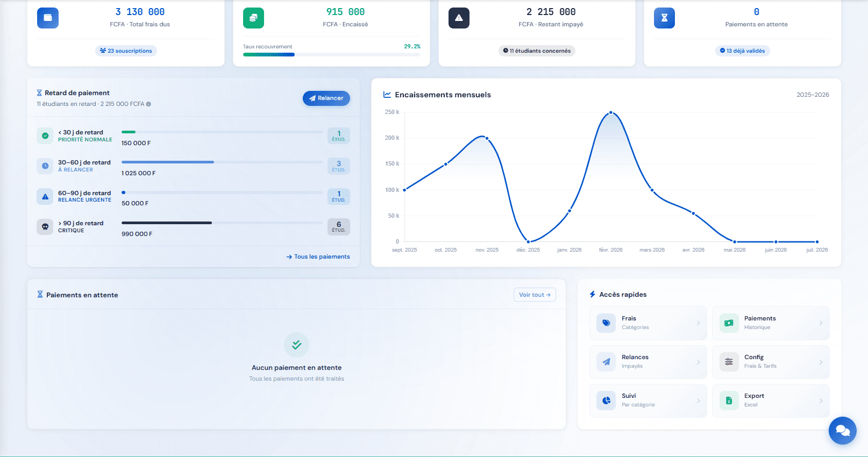The image size is (868, 457).
Task: Click the 6 ÉTUD. badge for over 90 days
Action: 339,226
